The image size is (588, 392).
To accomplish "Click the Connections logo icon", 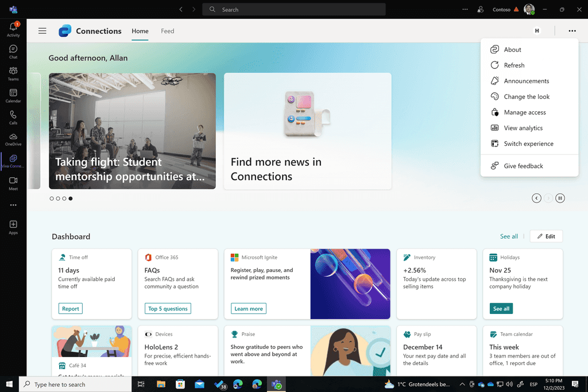I will point(65,31).
